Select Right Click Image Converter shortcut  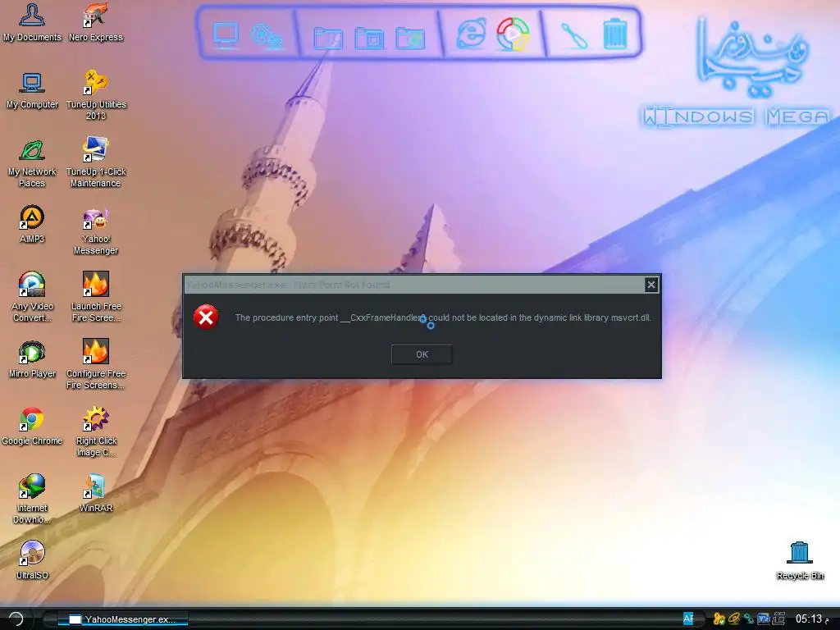pyautogui.click(x=96, y=432)
